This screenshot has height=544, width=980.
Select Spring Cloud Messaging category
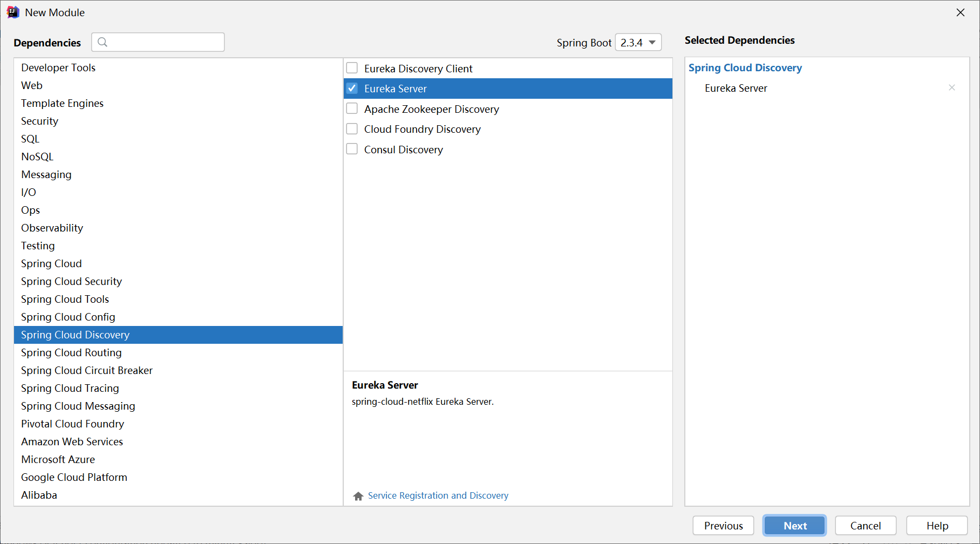178,406
